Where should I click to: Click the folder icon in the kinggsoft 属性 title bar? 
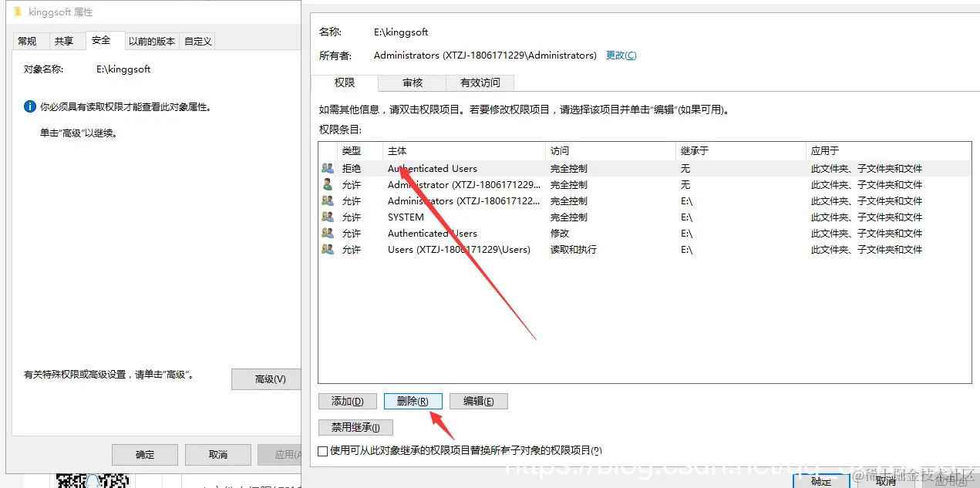18,12
